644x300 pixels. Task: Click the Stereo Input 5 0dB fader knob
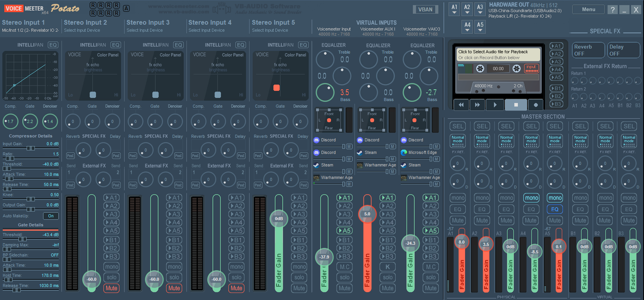tap(279, 219)
